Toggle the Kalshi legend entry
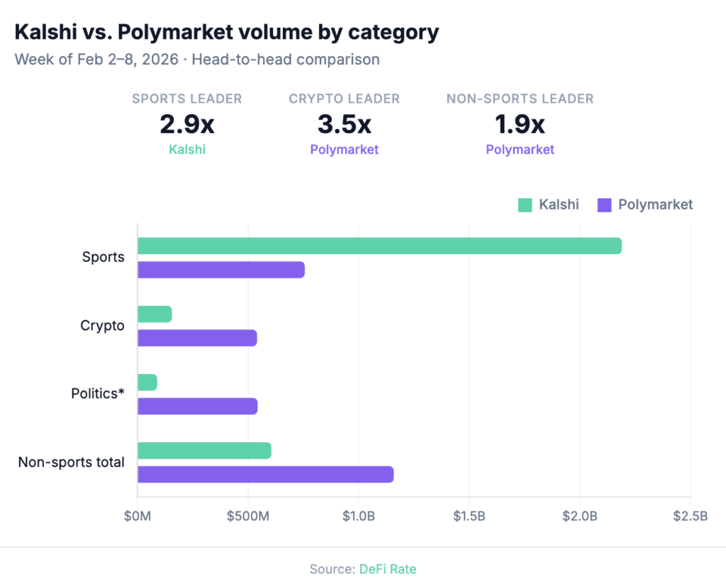 coord(558,205)
